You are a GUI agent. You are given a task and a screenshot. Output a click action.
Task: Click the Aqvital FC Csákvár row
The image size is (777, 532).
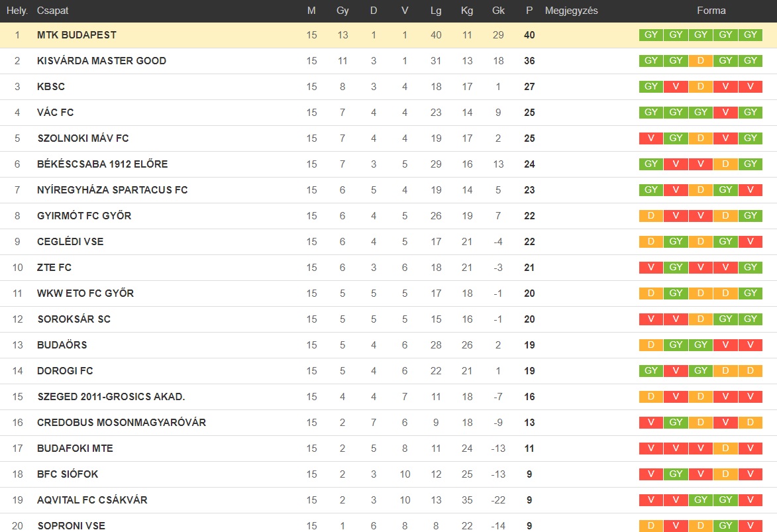pos(388,500)
